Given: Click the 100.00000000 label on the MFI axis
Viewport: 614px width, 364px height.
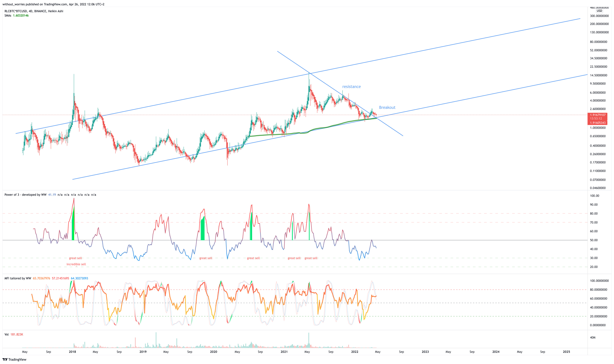Looking at the screenshot, I should [599, 281].
